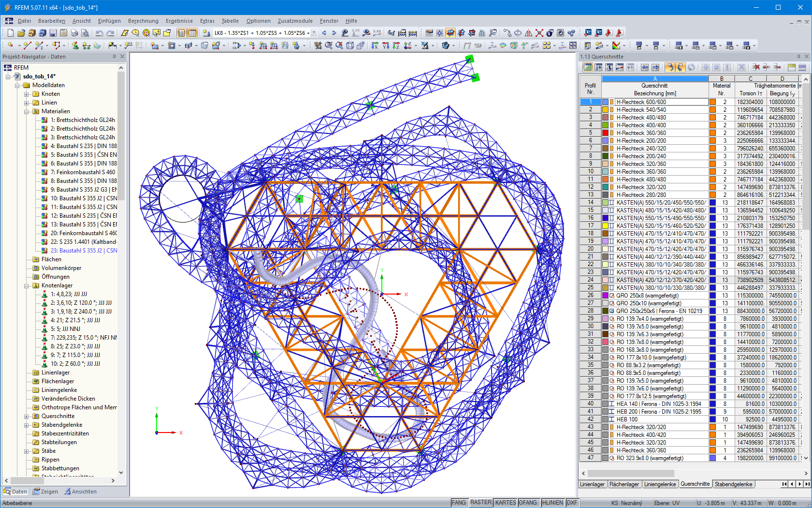Enable FANG snap in the status bar
Viewport: 812px width, 508px height.
click(x=459, y=502)
